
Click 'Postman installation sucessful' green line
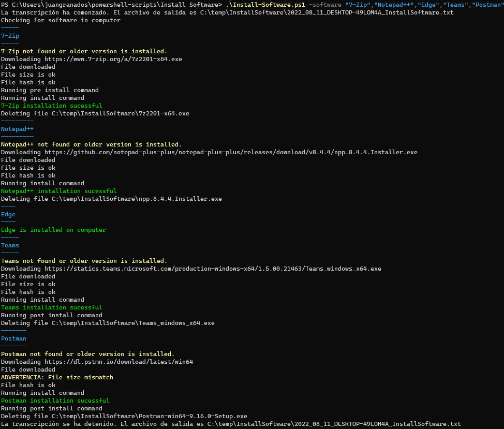pos(55,401)
